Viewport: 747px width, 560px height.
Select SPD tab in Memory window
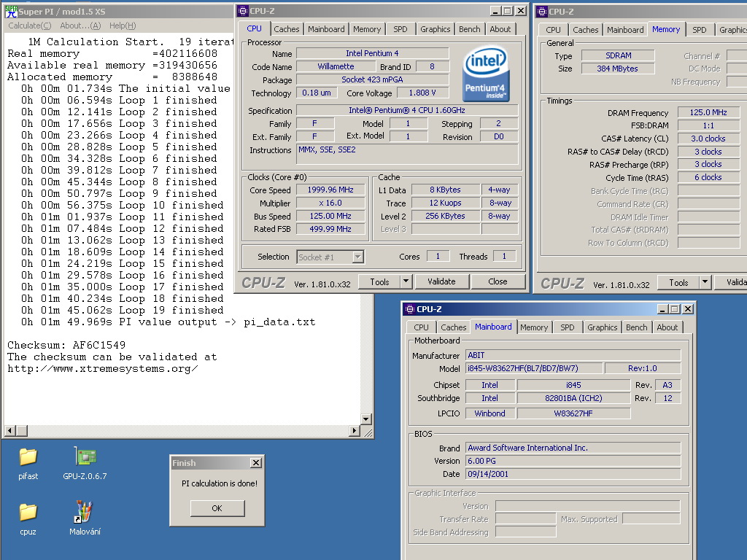click(x=700, y=29)
